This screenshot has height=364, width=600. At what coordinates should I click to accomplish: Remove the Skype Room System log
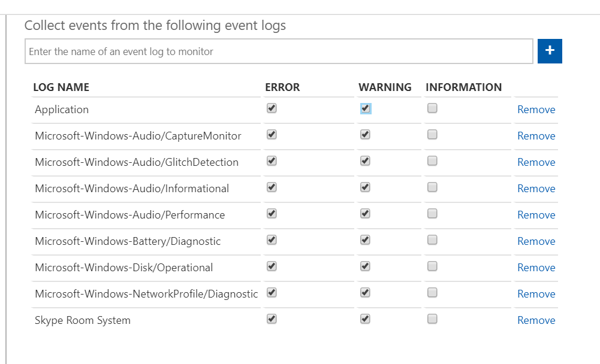point(536,320)
